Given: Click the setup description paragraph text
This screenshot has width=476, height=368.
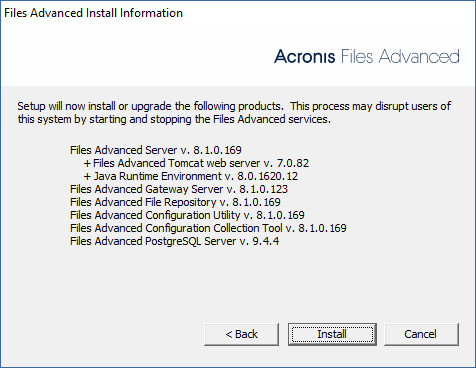Looking at the screenshot, I should [x=234, y=113].
